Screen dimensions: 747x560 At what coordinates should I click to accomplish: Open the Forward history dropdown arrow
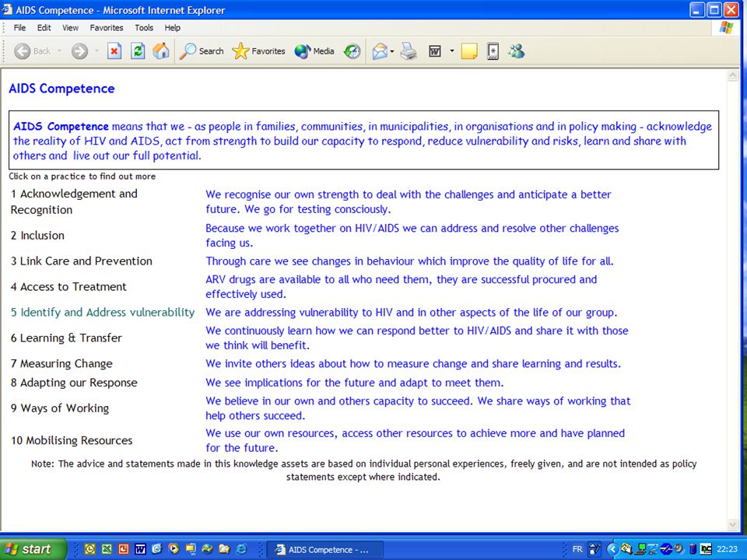coord(96,51)
